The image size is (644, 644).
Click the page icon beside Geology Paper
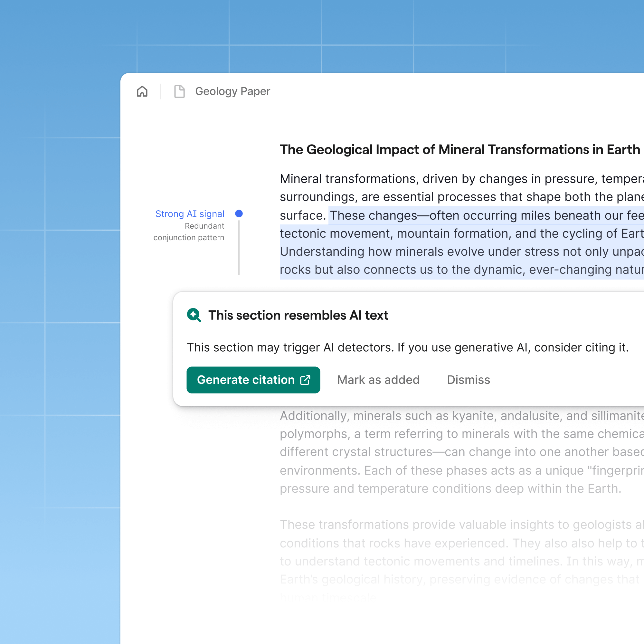coord(179,91)
